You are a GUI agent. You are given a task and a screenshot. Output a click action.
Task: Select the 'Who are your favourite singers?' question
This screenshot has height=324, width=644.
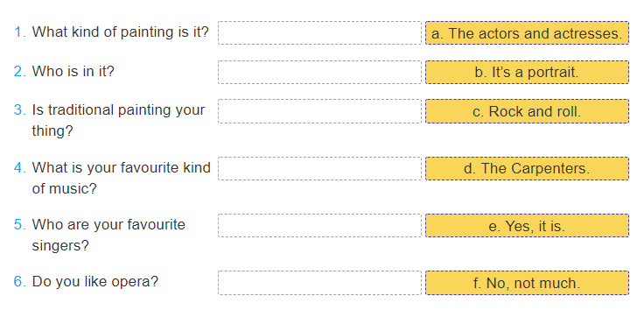tap(108, 236)
